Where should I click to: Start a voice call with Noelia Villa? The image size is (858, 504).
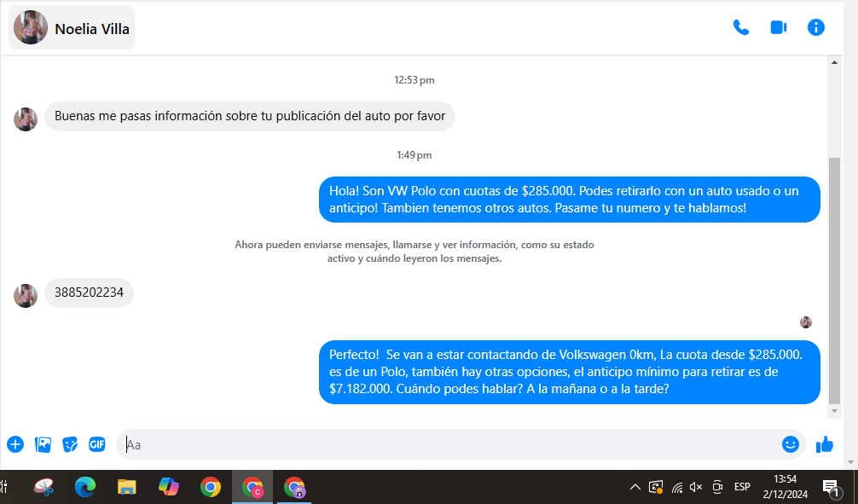(x=740, y=27)
